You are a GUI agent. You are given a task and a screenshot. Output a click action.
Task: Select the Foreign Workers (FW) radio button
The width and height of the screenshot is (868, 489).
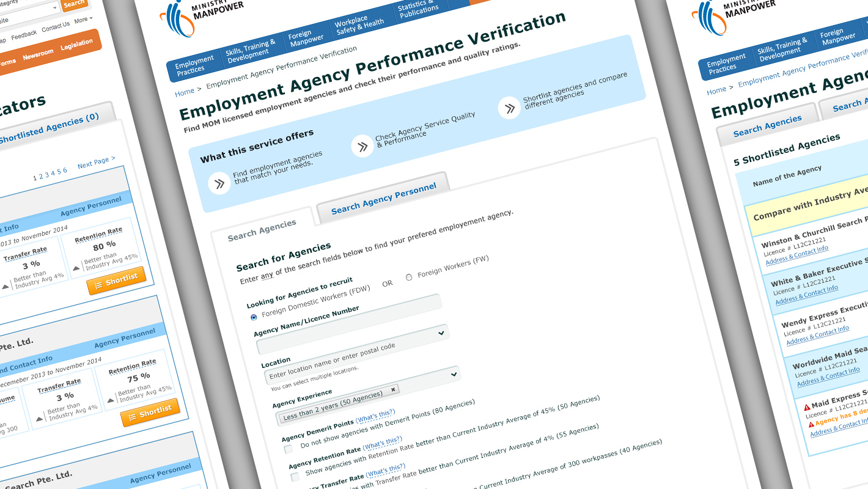pyautogui.click(x=409, y=277)
